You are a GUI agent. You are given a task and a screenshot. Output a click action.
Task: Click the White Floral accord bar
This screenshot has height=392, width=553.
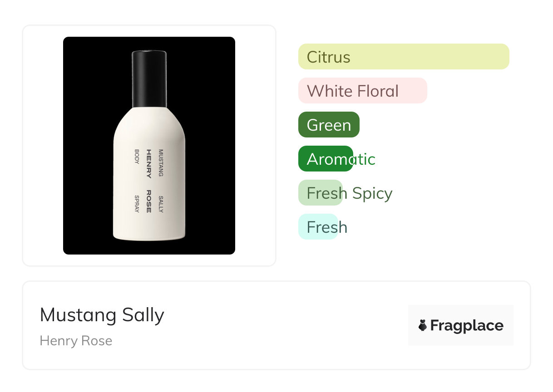click(x=362, y=91)
